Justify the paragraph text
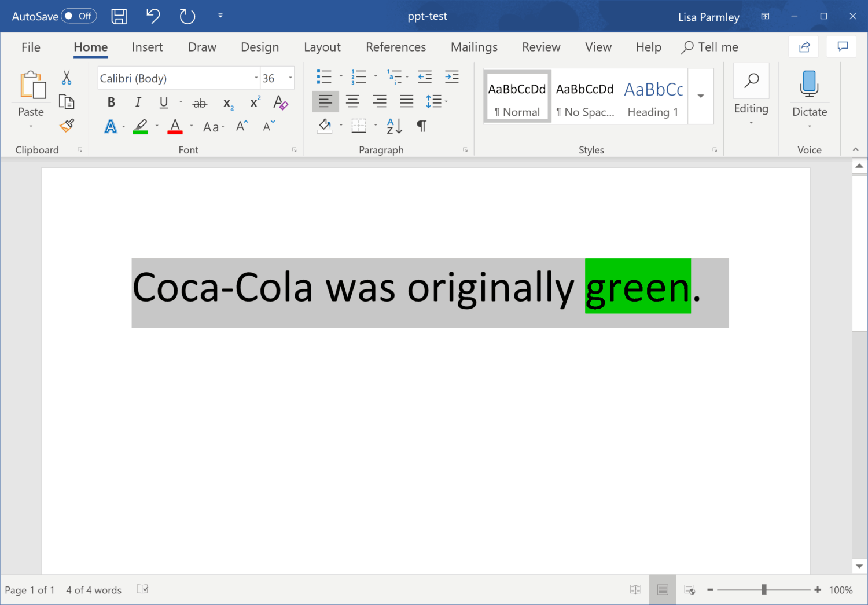The image size is (868, 605). tap(407, 101)
